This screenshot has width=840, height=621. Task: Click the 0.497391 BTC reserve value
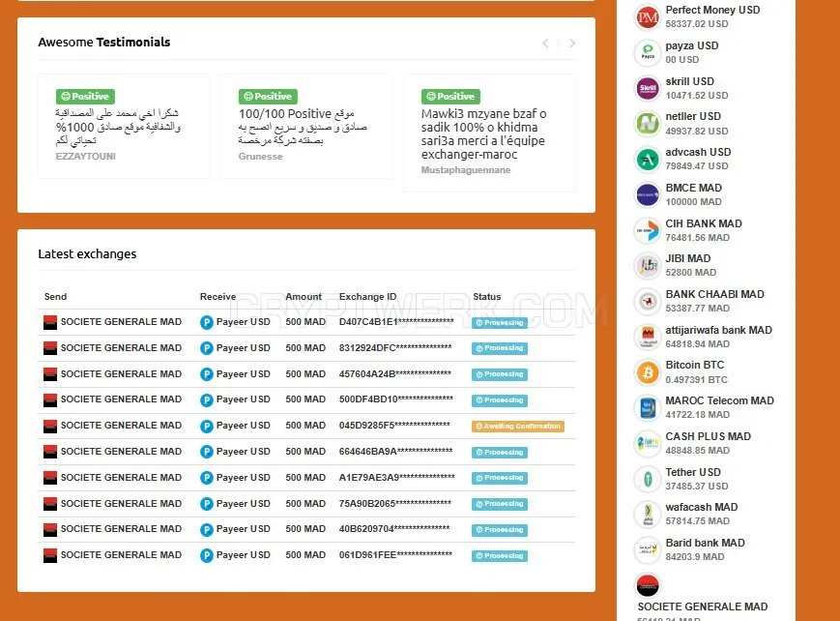click(696, 380)
